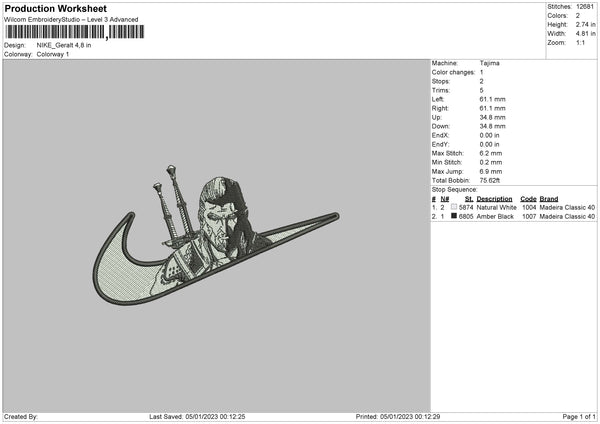This screenshot has width=600, height=424.
Task: Click the Amber Black color swatch
Action: pos(454,216)
